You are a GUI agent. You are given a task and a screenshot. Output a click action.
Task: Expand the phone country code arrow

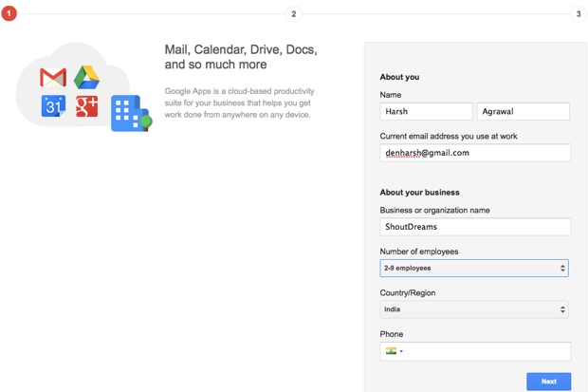(401, 351)
